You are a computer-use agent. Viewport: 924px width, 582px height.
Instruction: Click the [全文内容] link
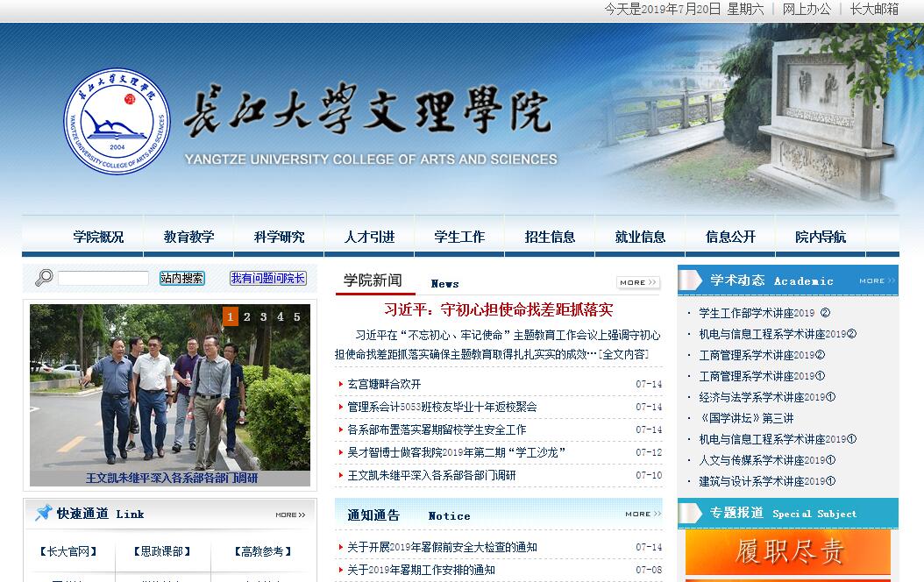coord(623,354)
